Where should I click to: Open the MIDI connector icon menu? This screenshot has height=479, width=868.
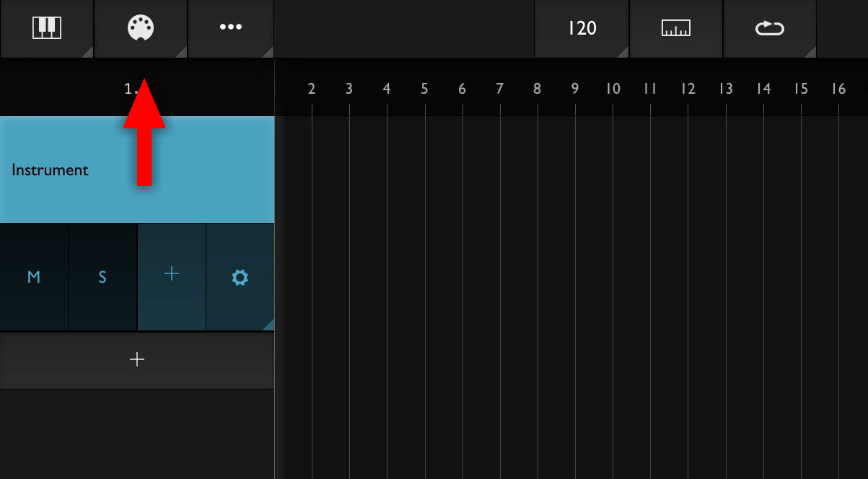[x=141, y=28]
